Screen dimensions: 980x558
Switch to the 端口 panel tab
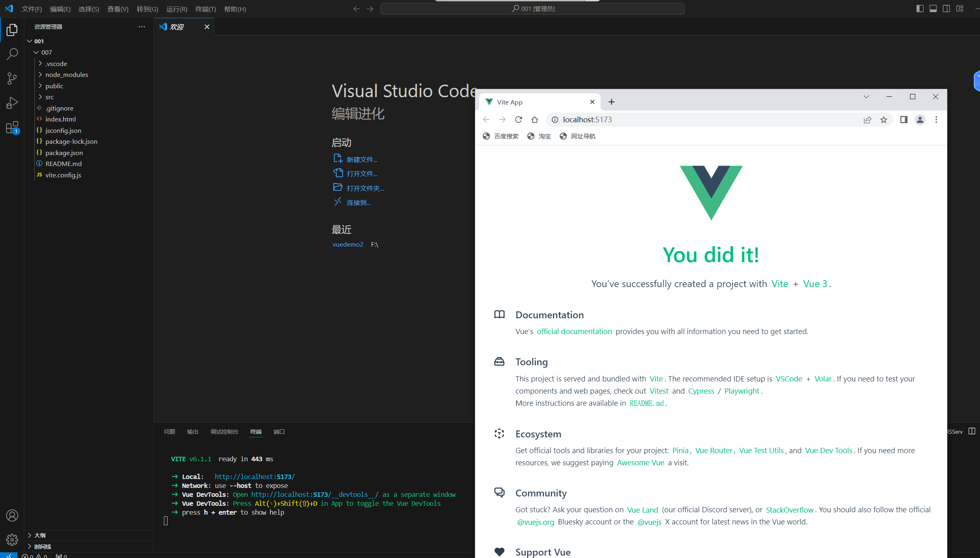279,432
